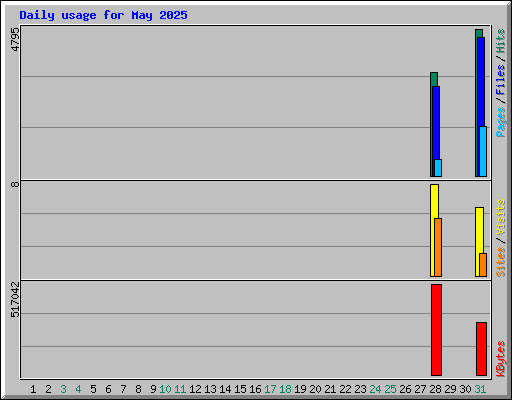Click day 8 on the x-axis
This screenshot has height=400, width=512.
[x=138, y=389]
